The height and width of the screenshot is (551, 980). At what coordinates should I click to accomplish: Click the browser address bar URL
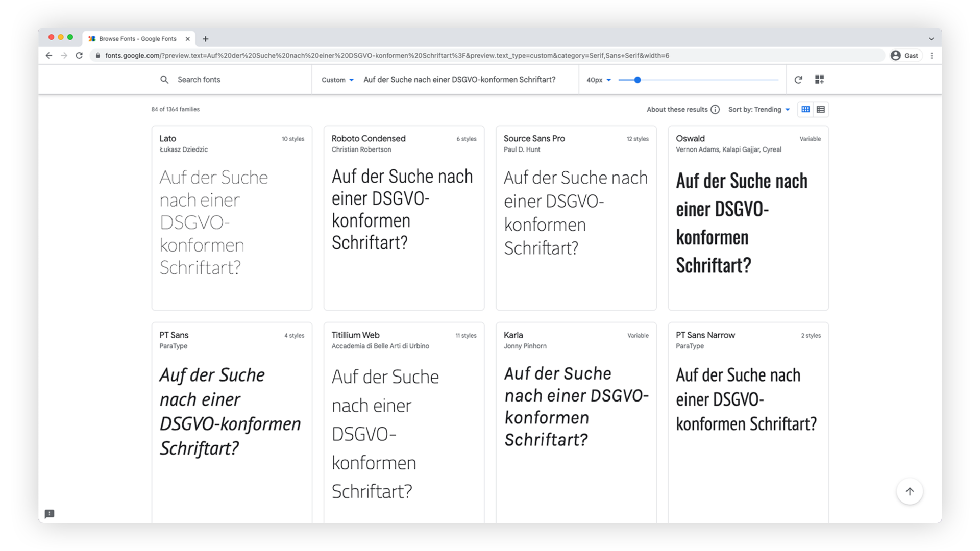pyautogui.click(x=387, y=56)
